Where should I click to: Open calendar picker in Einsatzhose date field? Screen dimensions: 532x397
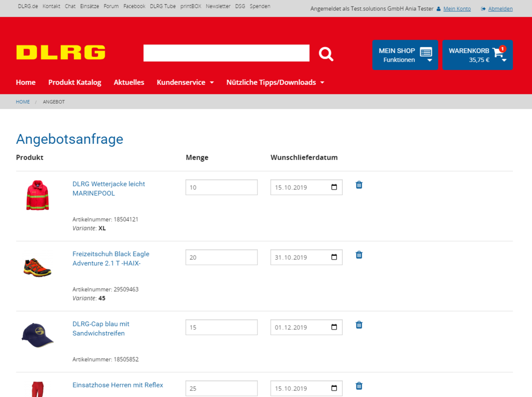pos(334,388)
